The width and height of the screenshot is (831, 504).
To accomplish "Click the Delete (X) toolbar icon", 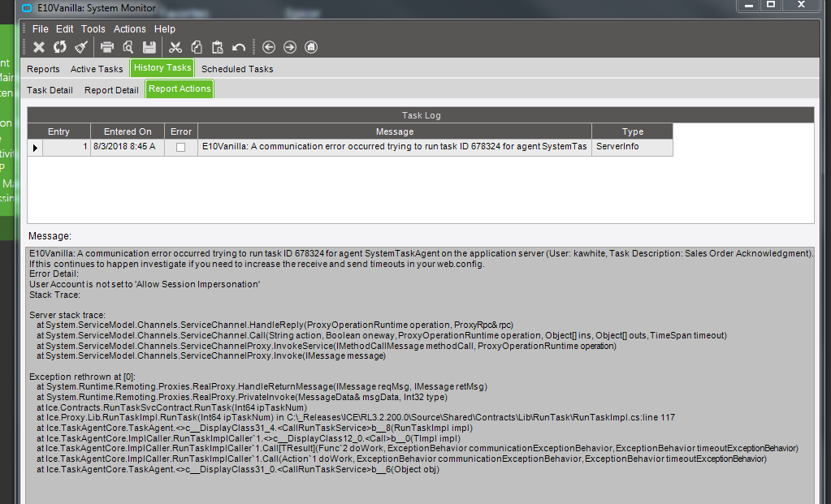I will tap(38, 47).
